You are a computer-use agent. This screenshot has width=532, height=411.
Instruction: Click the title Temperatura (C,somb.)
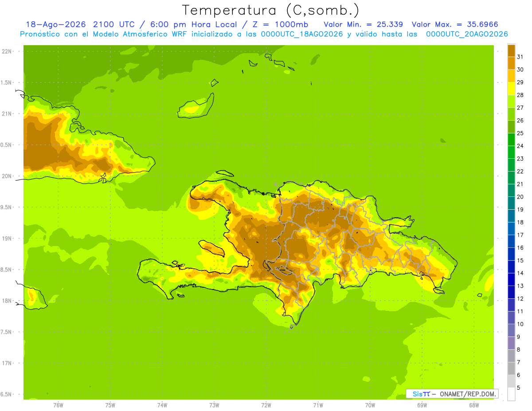click(270, 10)
